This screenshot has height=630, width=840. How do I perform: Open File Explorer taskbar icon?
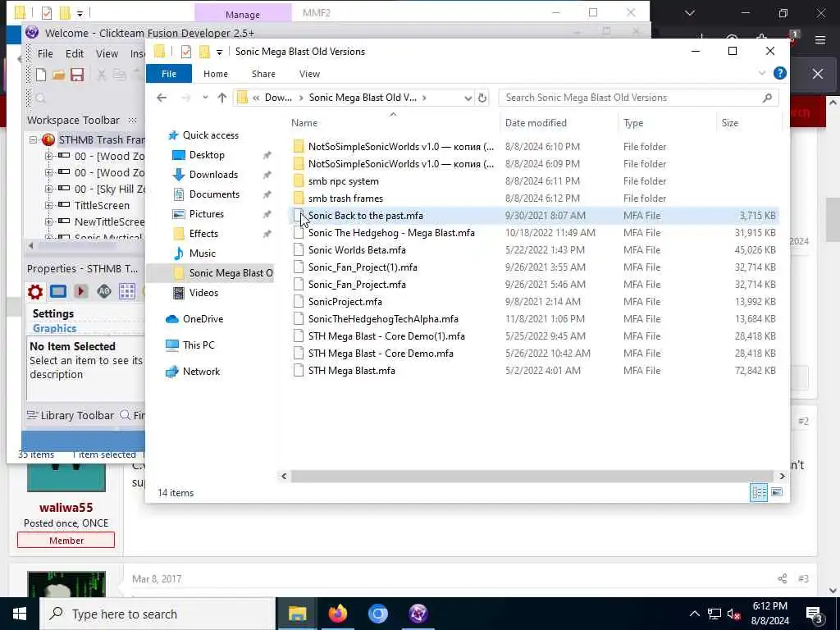pos(297,614)
